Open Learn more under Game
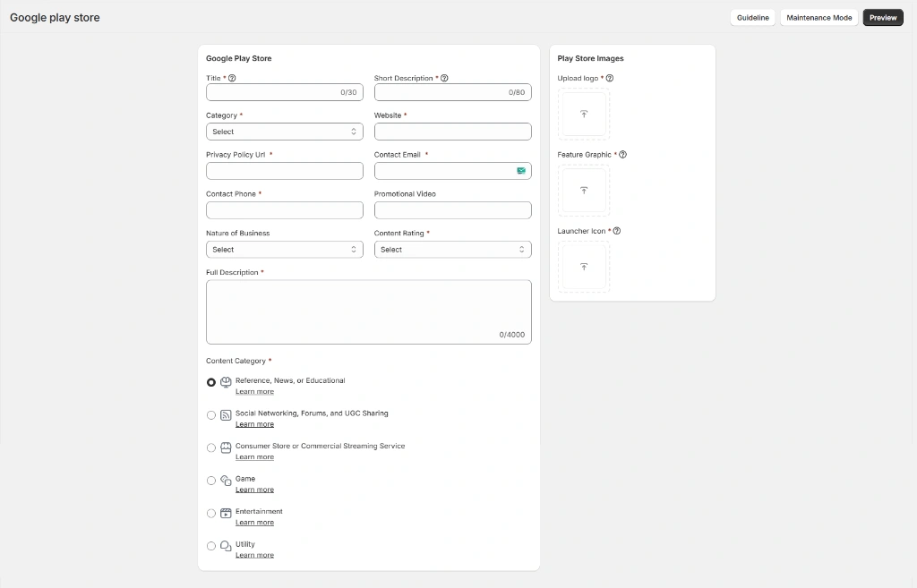This screenshot has height=588, width=917. [254, 490]
